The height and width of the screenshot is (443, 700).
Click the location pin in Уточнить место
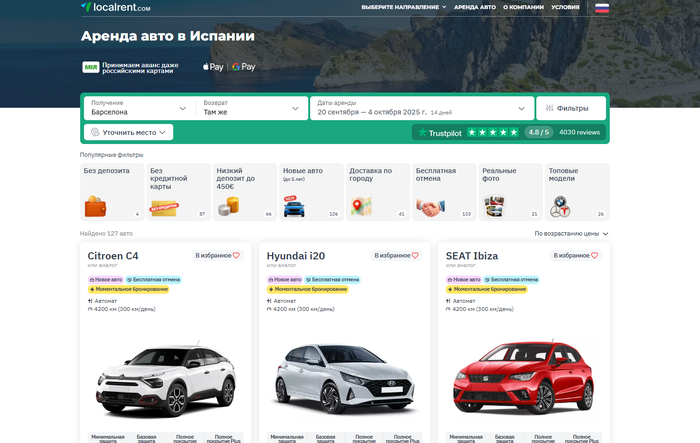(94, 132)
